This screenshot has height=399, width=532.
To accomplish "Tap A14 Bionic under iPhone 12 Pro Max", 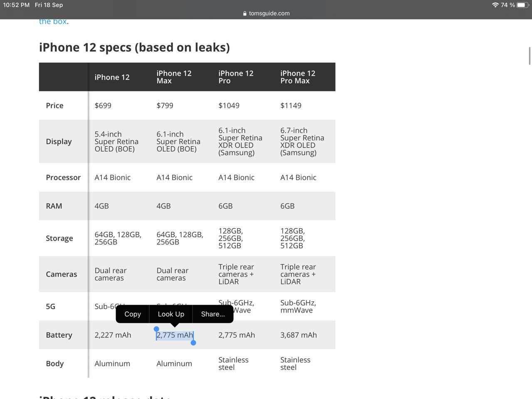I will click(298, 177).
